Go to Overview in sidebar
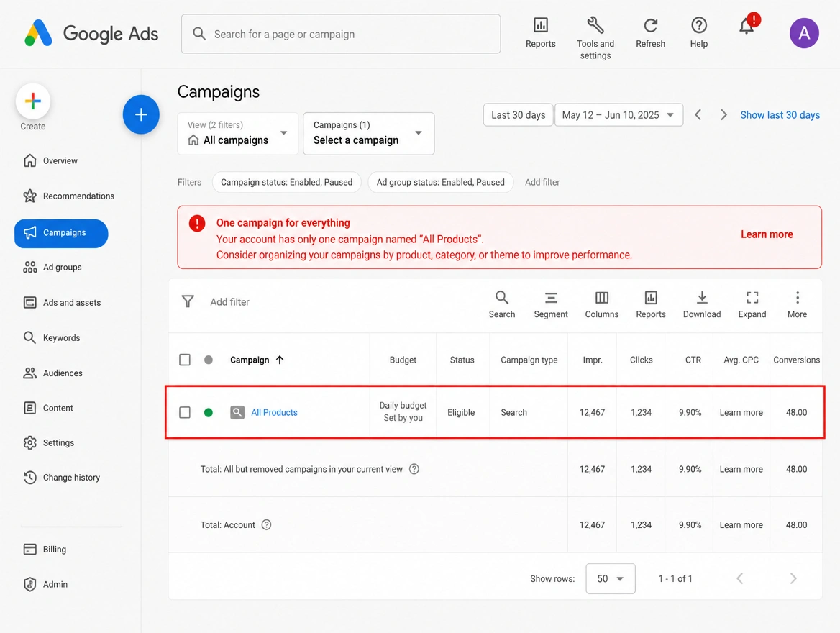840x633 pixels. tap(51, 161)
